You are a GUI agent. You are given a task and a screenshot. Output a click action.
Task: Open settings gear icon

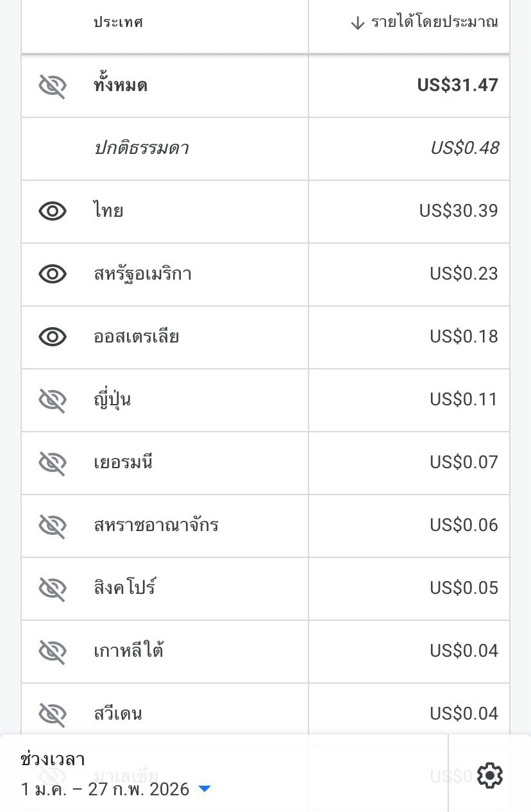[490, 775]
